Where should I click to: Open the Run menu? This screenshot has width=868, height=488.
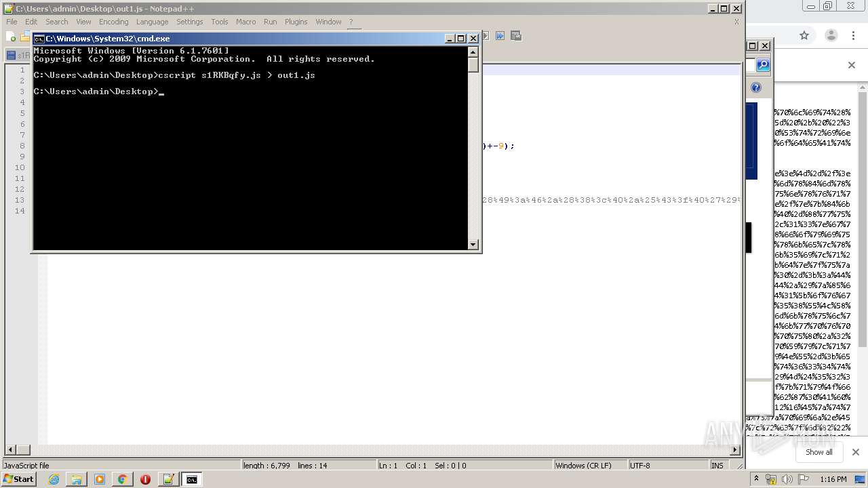tap(270, 22)
